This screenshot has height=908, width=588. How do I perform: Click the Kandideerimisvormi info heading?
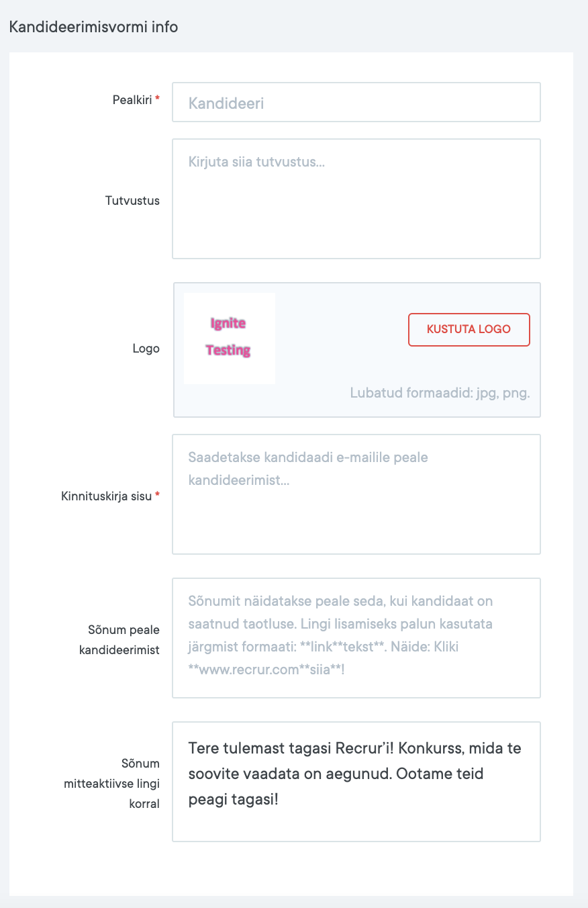(93, 28)
